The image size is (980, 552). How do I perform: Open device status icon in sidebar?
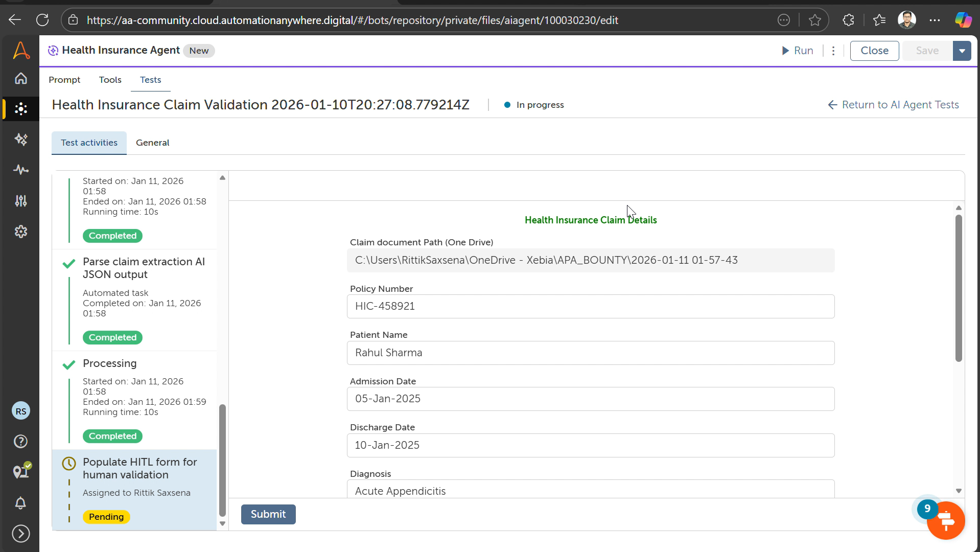(22, 470)
